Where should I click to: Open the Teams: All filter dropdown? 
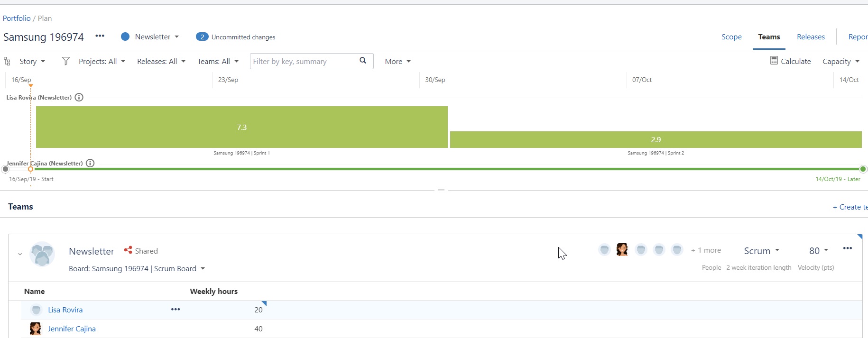click(218, 62)
